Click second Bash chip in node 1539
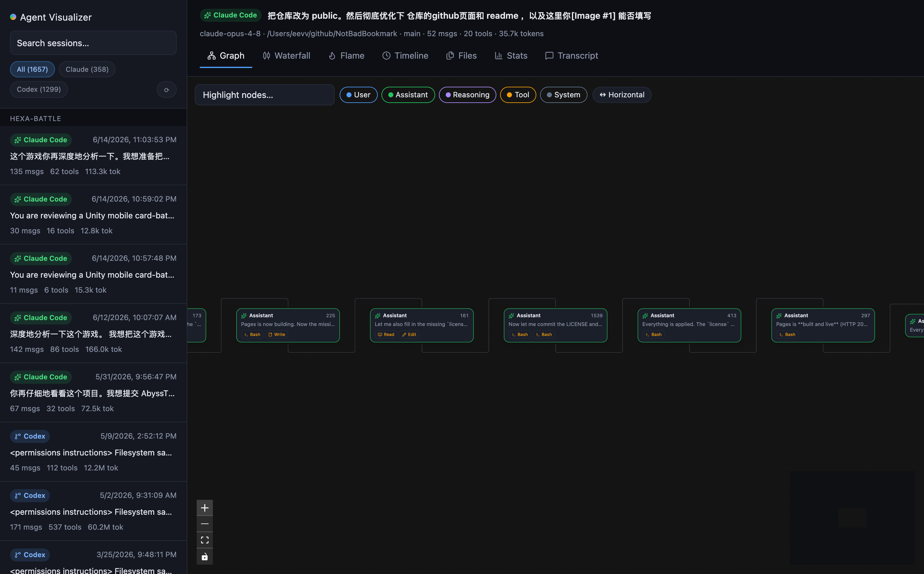The image size is (924, 574). coord(544,334)
